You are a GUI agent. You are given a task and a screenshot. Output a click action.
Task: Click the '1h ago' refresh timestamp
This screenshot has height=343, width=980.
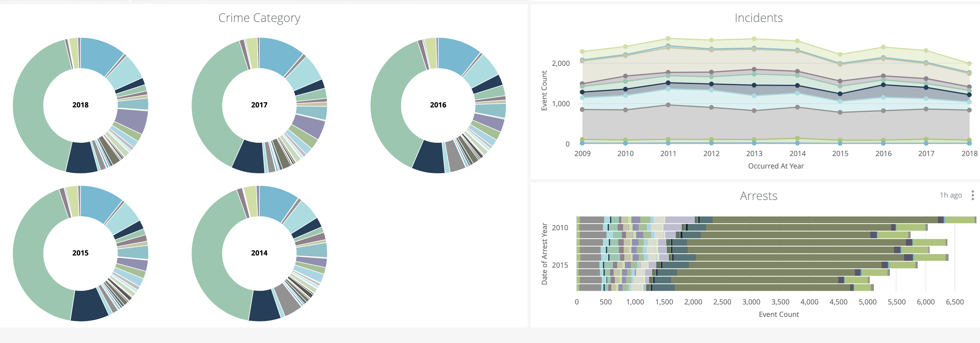pyautogui.click(x=950, y=195)
